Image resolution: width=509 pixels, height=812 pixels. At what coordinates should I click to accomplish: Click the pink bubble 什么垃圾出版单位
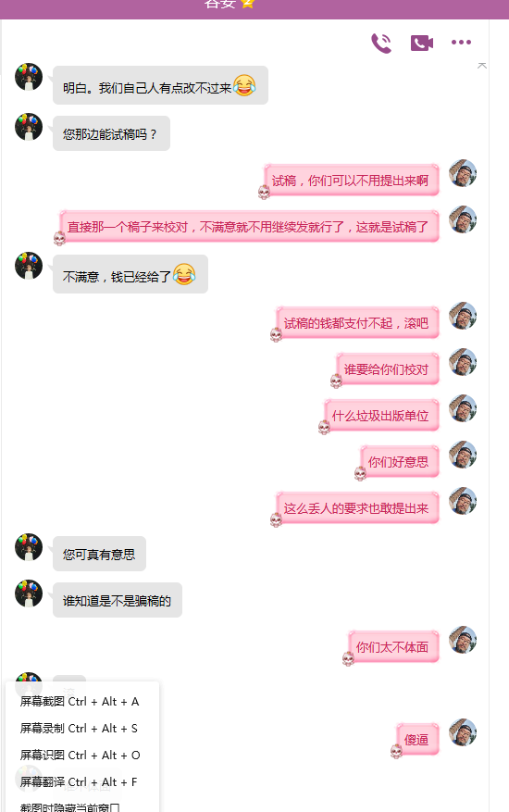(x=380, y=416)
